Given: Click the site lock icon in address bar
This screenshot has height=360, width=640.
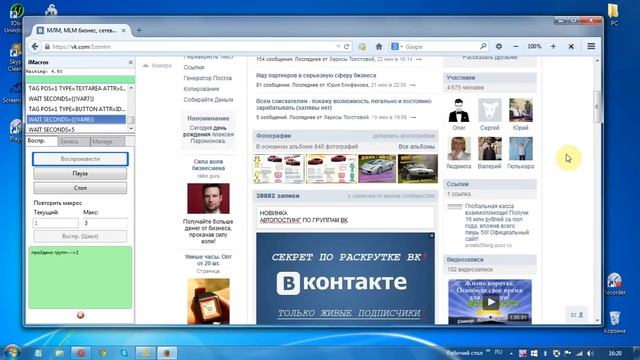Looking at the screenshot, I should coord(47,47).
